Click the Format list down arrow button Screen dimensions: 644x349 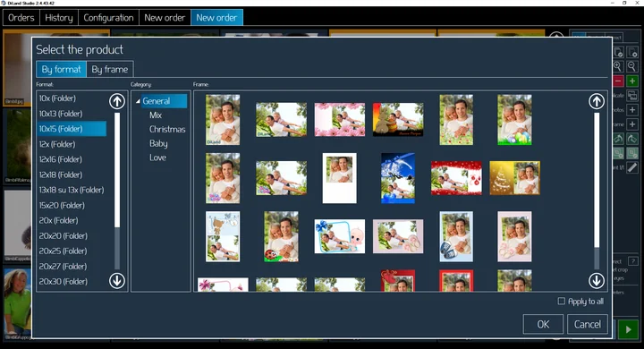(117, 281)
